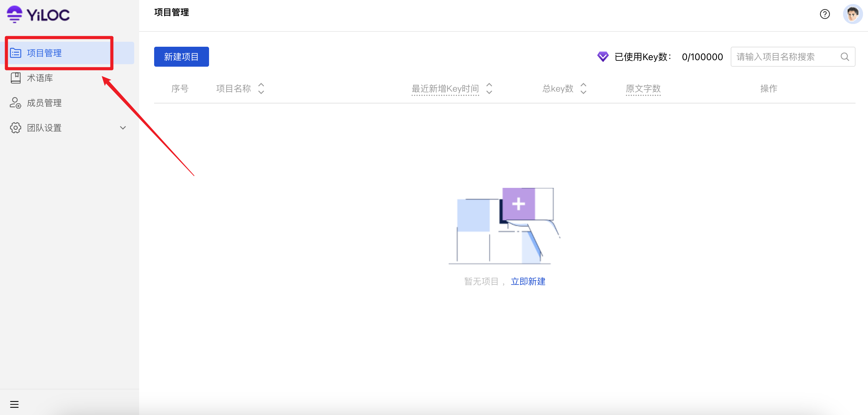The image size is (868, 415).
Task: Click the 术语库 book icon
Action: [16, 78]
